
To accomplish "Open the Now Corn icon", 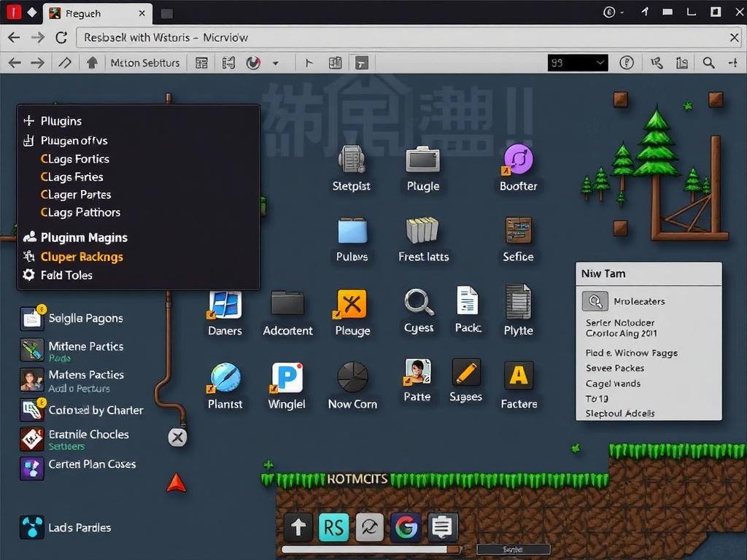I will 352,377.
